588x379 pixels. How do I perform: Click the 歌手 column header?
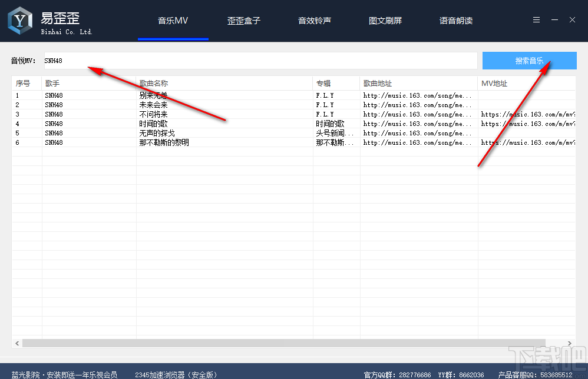click(x=52, y=83)
